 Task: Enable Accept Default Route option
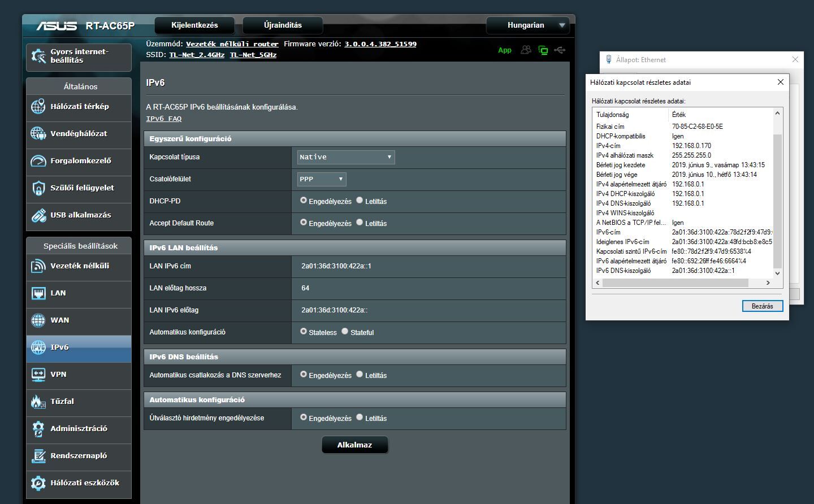(304, 223)
